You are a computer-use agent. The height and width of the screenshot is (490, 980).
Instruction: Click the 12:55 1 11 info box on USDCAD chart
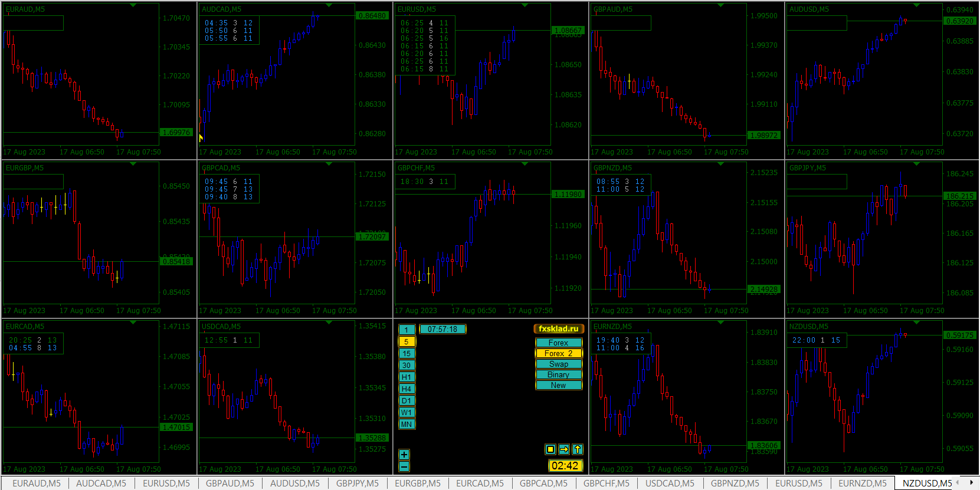[x=229, y=340]
